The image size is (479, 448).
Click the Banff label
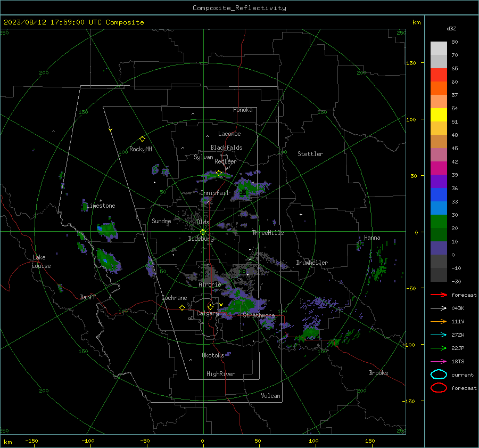click(x=88, y=297)
